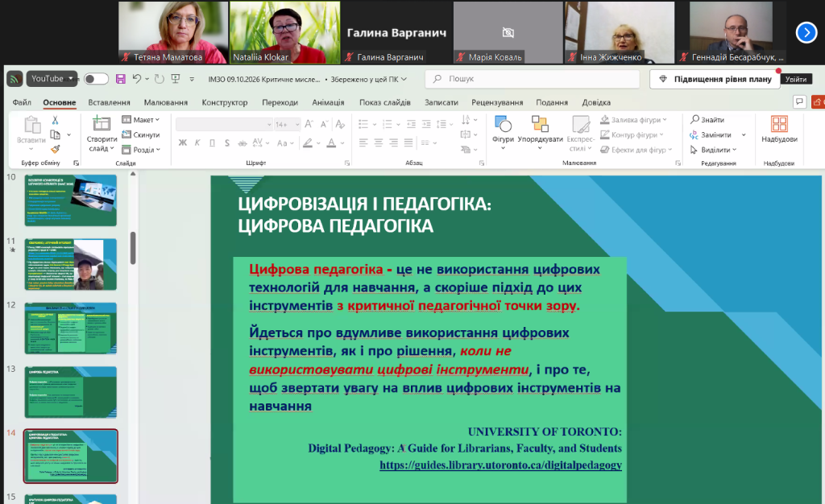Cut the selection with the scissors icon
The width and height of the screenshot is (825, 504).
pos(55,120)
